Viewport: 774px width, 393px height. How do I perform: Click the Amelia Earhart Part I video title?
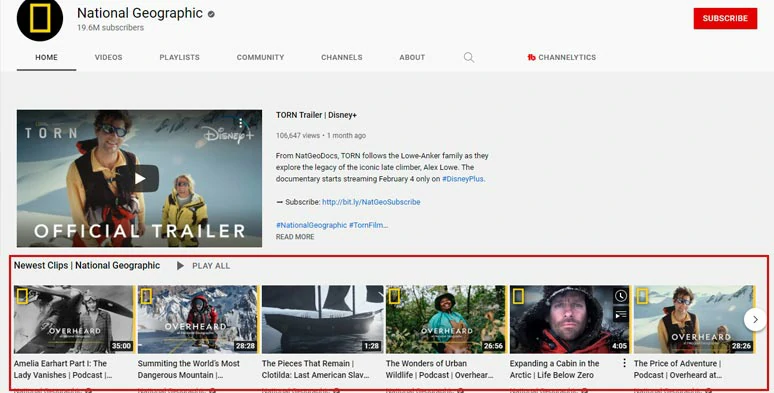(63, 369)
